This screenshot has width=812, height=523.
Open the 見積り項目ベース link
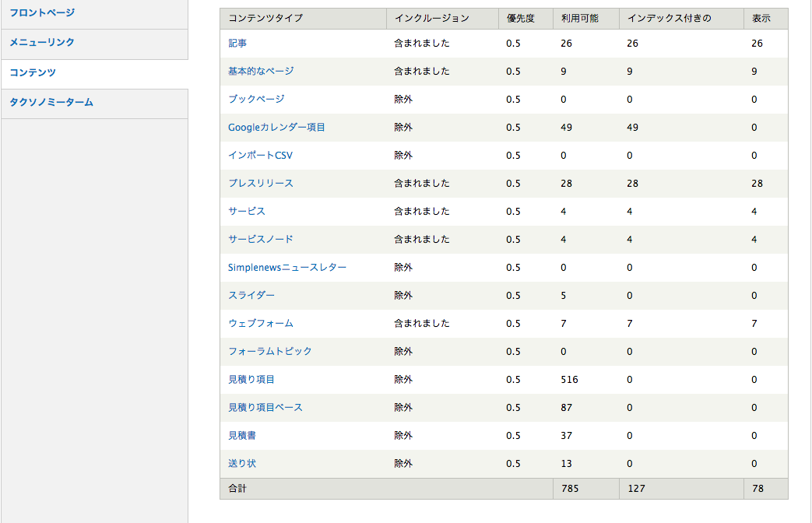click(x=265, y=408)
